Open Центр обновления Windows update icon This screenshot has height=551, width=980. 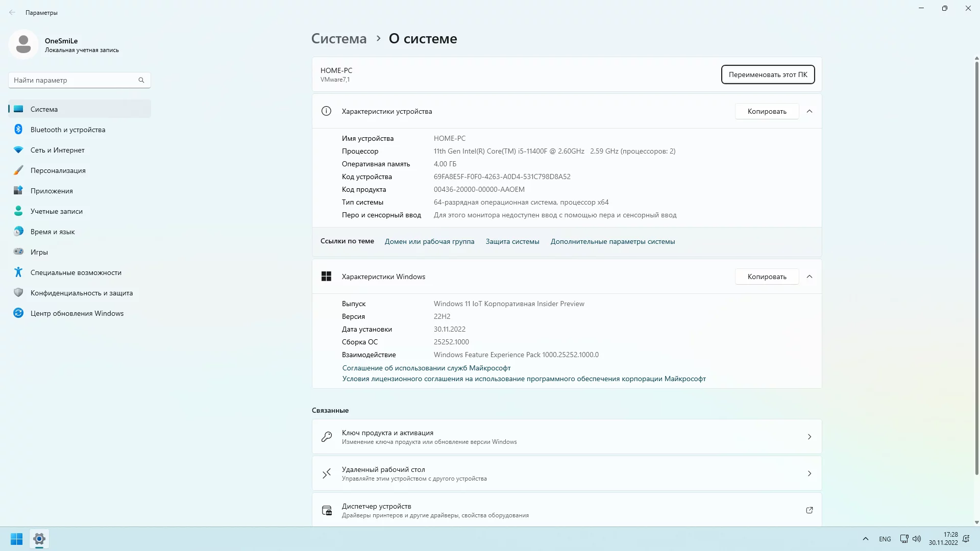pyautogui.click(x=18, y=313)
